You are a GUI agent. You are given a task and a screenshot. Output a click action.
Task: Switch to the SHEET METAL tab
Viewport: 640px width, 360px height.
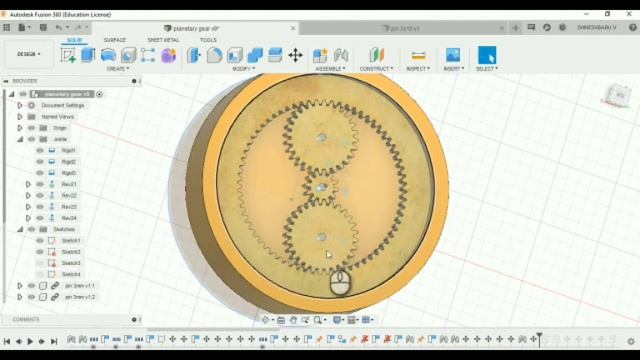(x=163, y=40)
